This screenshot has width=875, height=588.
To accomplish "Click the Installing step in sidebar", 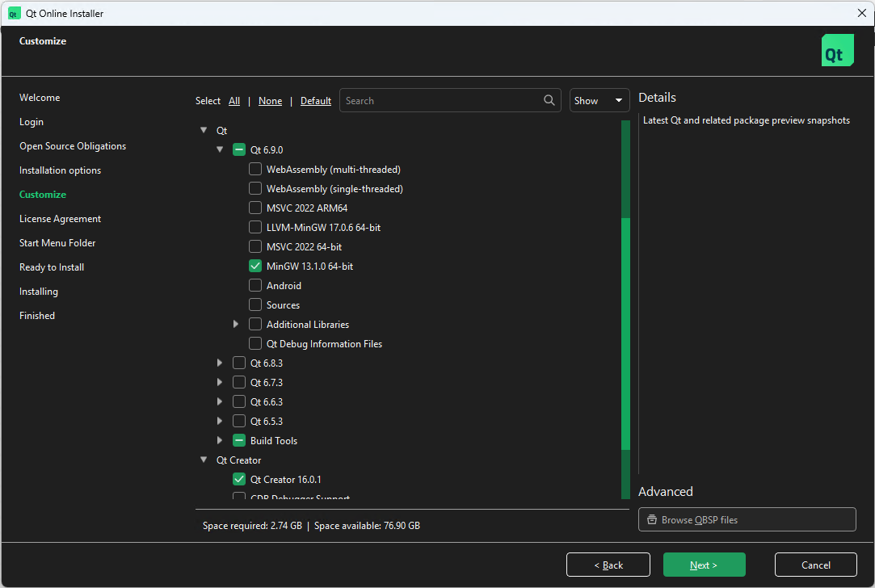I will (39, 292).
